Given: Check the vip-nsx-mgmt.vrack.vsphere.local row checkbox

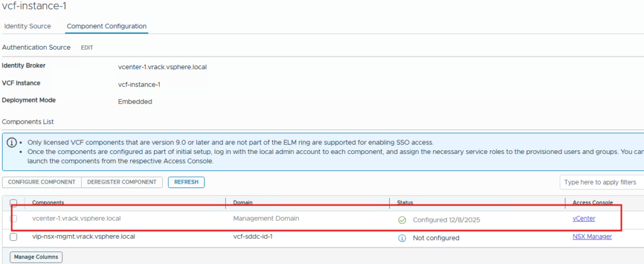Looking at the screenshot, I should tap(14, 237).
